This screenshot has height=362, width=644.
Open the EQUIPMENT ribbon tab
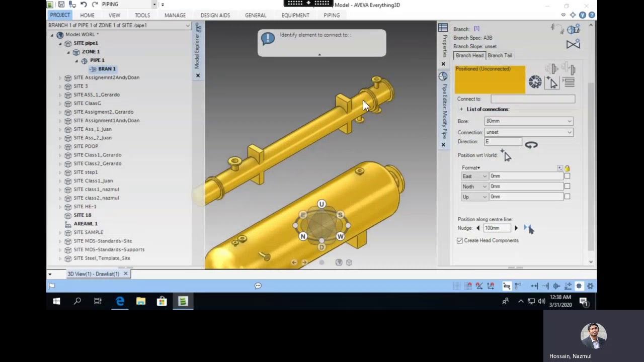[x=295, y=16]
